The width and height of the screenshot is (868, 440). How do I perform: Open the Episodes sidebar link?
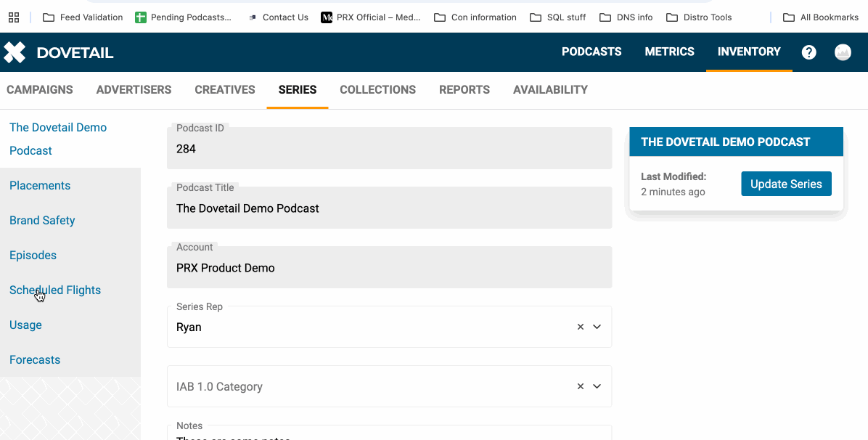[33, 256]
